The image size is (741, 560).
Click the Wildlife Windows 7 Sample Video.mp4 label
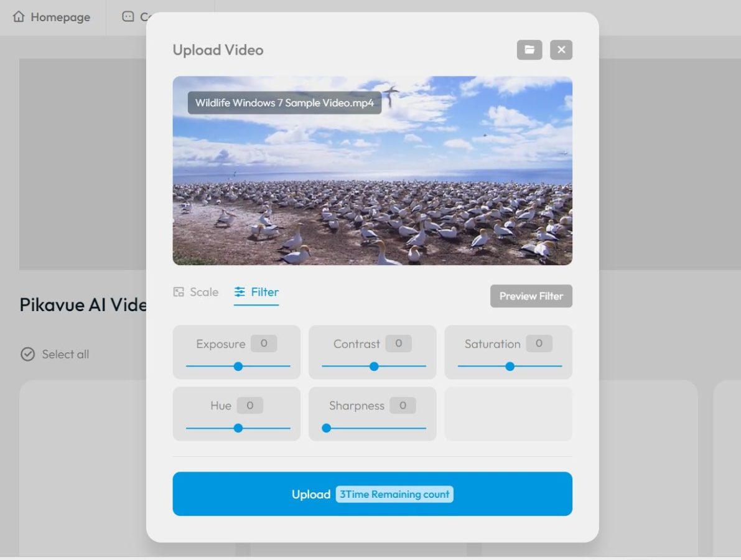[284, 103]
